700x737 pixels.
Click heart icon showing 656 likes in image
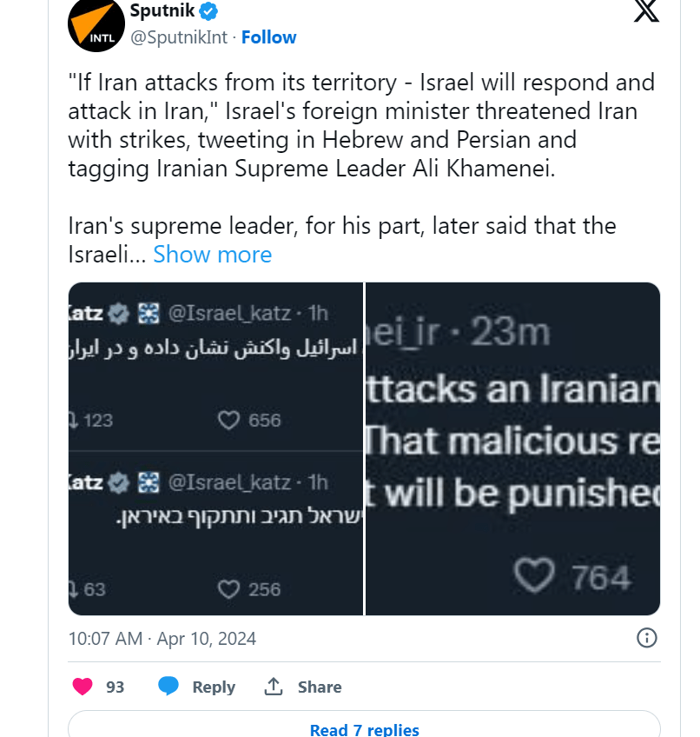(228, 421)
